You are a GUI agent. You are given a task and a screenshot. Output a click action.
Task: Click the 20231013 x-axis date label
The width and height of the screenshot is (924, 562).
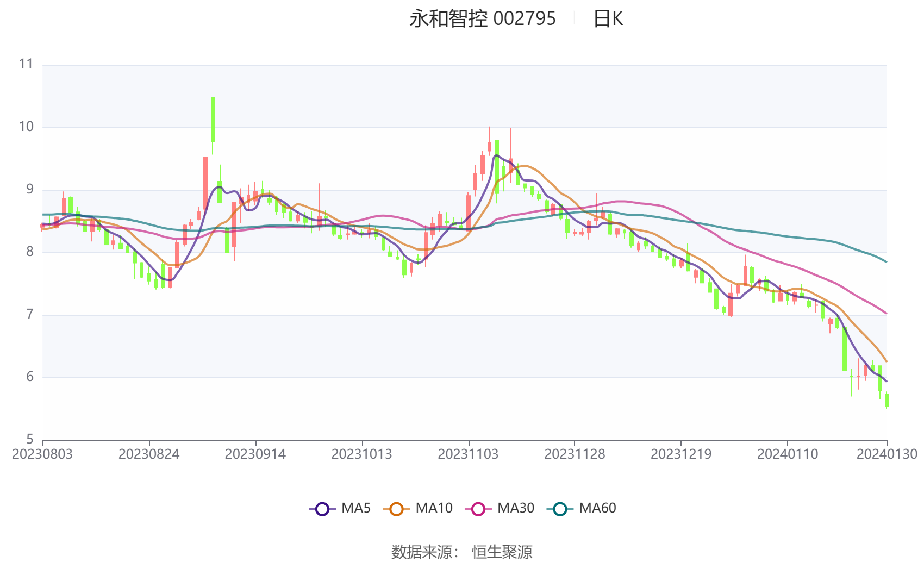tap(361, 454)
